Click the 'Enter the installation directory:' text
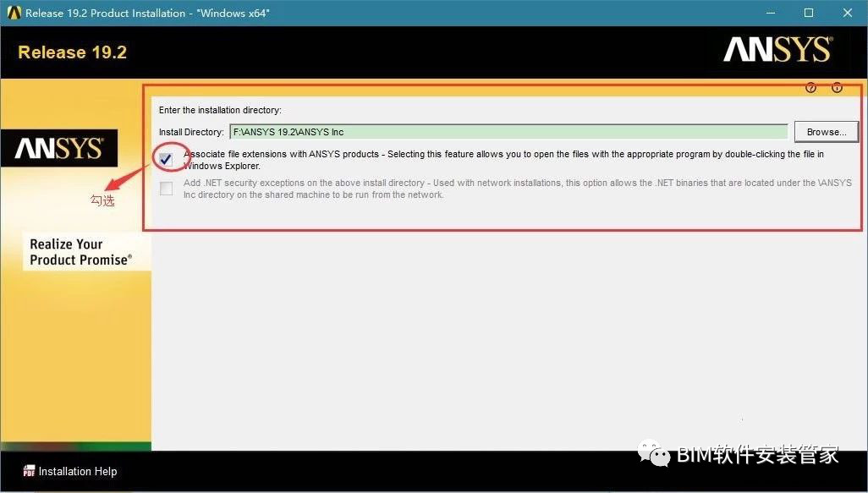The height and width of the screenshot is (493, 868). pos(220,110)
